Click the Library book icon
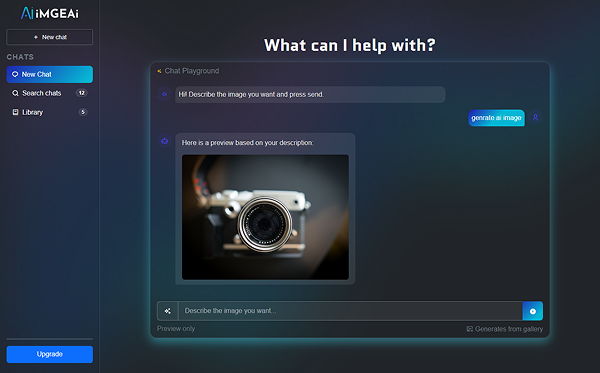Image resolution: width=600 pixels, height=373 pixels. pyautogui.click(x=15, y=112)
